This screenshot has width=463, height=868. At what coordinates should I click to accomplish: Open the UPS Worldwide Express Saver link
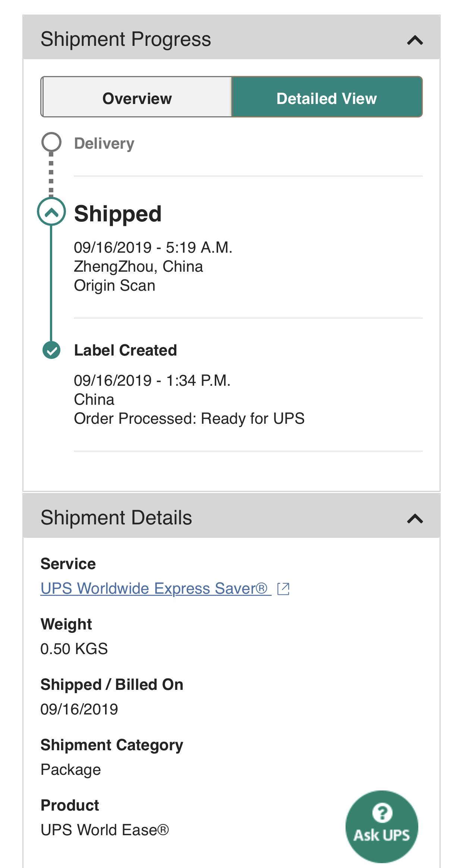click(x=154, y=588)
